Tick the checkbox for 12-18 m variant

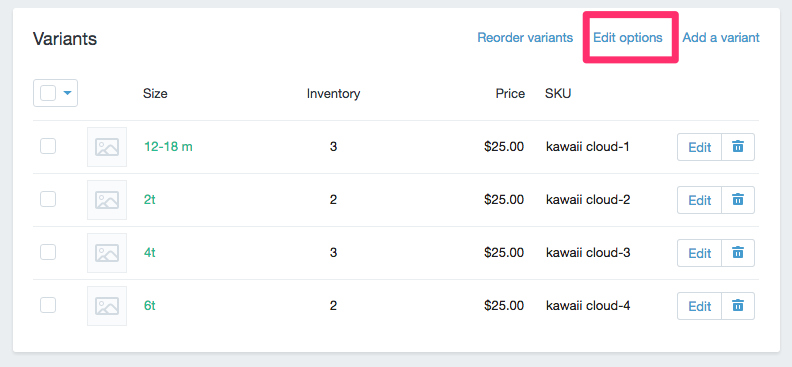point(48,146)
